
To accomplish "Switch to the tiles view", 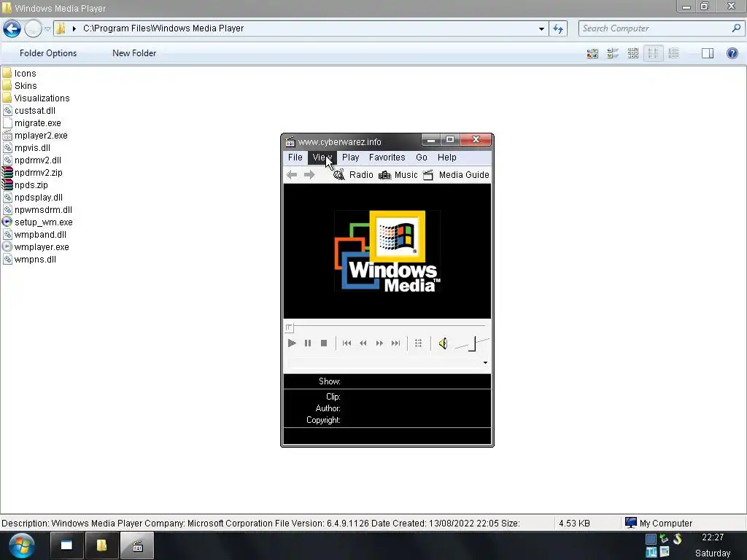I will pos(613,52).
